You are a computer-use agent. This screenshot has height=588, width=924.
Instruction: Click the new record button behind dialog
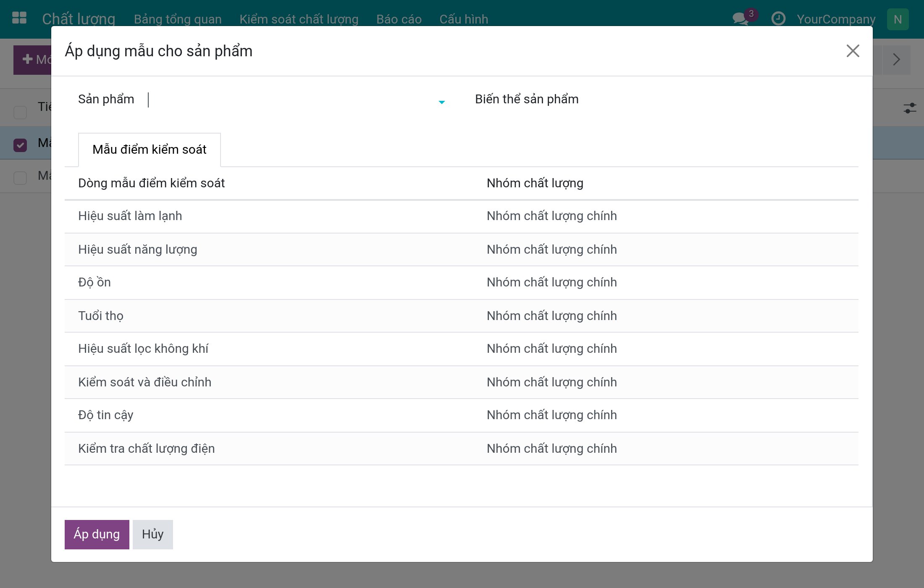click(32, 60)
